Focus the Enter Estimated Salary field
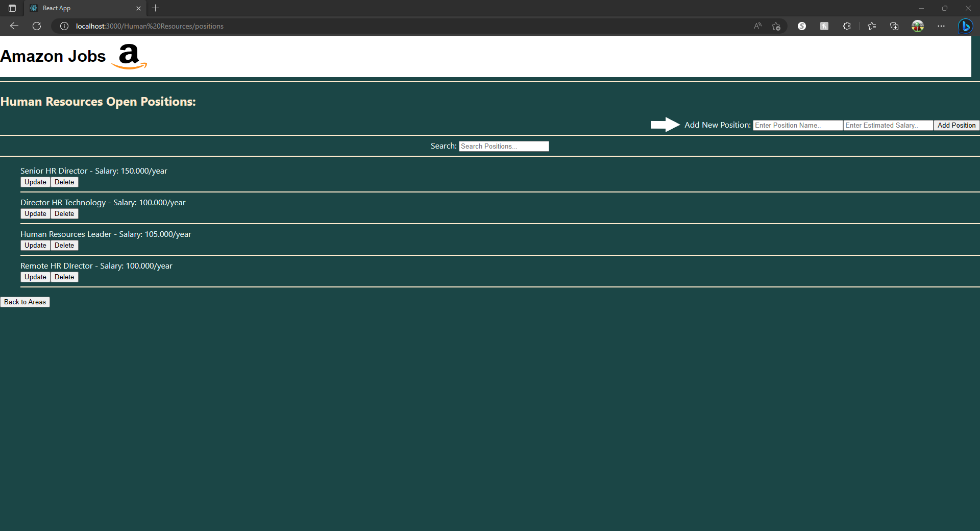This screenshot has height=531, width=980. (x=888, y=125)
